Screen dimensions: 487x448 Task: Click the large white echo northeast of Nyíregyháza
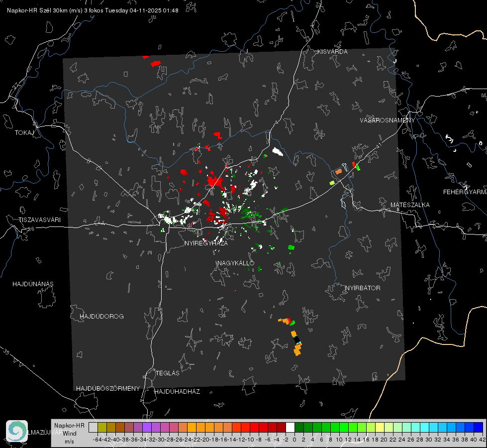coord(278,152)
